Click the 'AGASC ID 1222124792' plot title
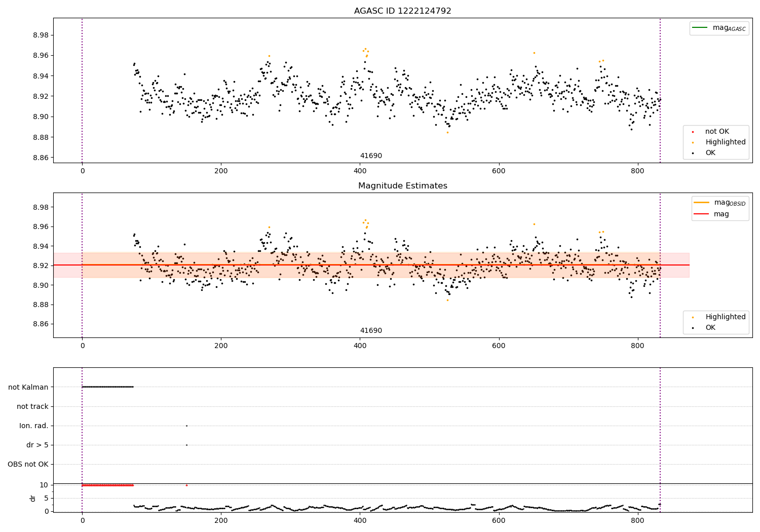This screenshot has width=760, height=532. (402, 11)
